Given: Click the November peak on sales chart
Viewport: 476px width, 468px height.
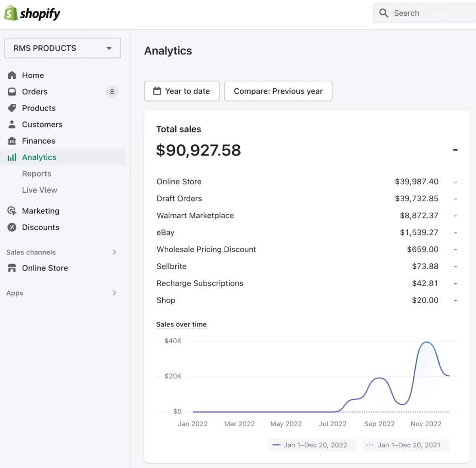Looking at the screenshot, I should click(x=426, y=342).
